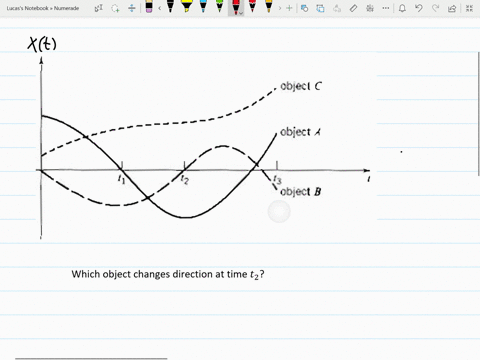
Task: Pick the blue pen
Action: coord(203,7)
